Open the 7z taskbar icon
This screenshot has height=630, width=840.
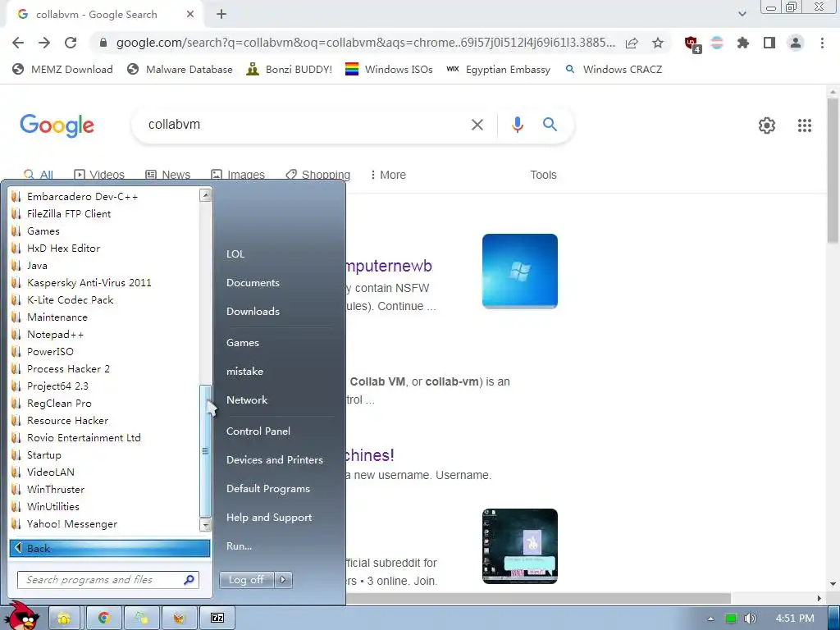pyautogui.click(x=217, y=619)
